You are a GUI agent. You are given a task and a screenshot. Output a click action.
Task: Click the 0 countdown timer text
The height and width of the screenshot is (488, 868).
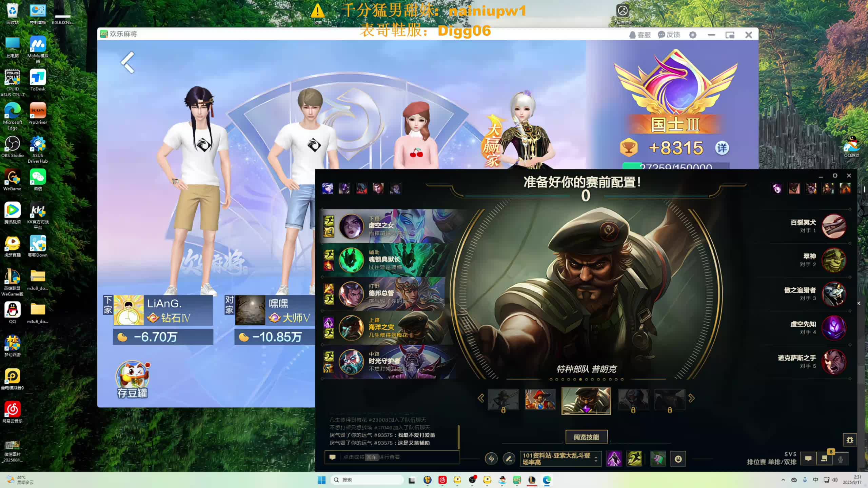[586, 196]
